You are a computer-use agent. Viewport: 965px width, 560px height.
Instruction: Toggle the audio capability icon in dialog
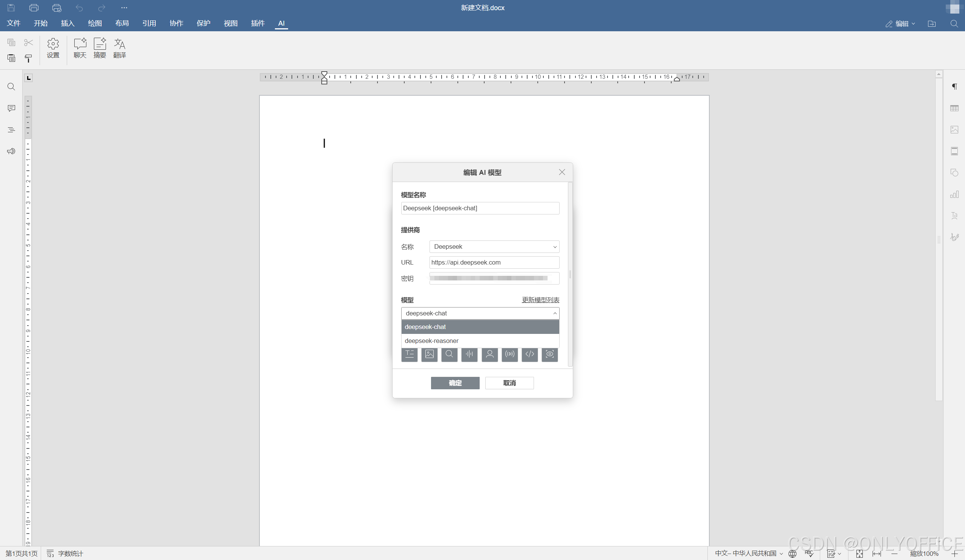[x=469, y=354]
